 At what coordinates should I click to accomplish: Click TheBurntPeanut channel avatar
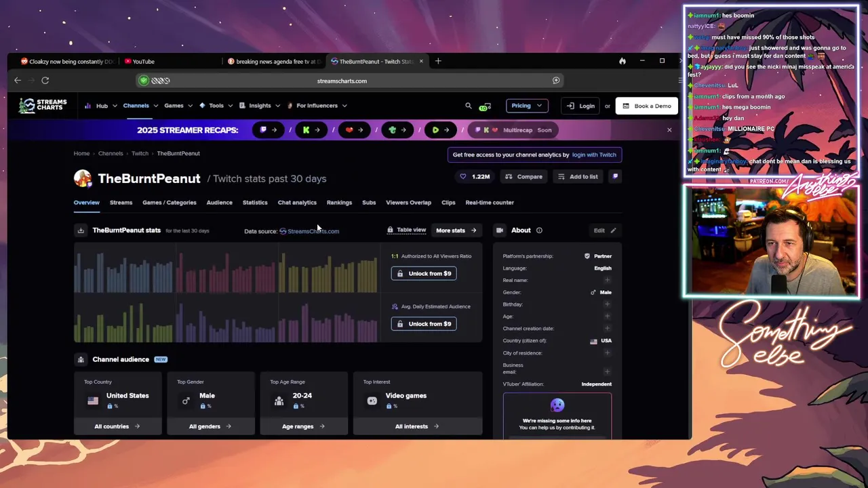[x=83, y=178]
